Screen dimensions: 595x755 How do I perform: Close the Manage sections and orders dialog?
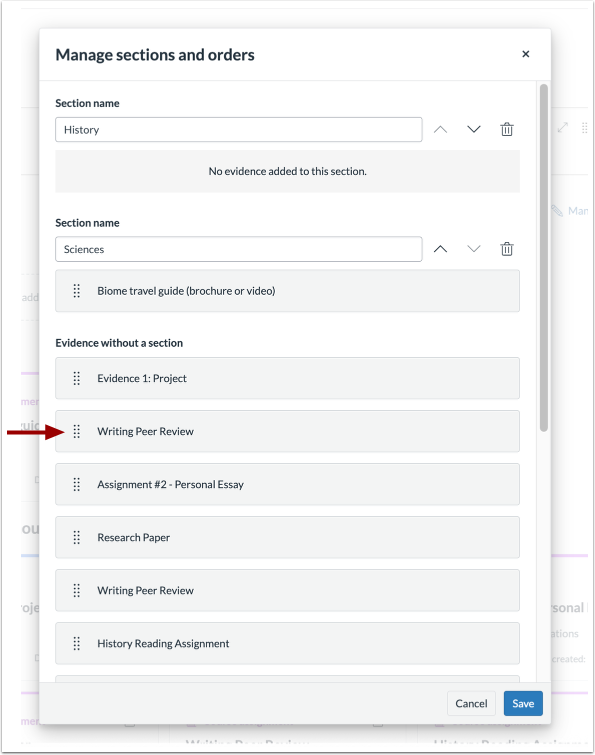coord(526,54)
